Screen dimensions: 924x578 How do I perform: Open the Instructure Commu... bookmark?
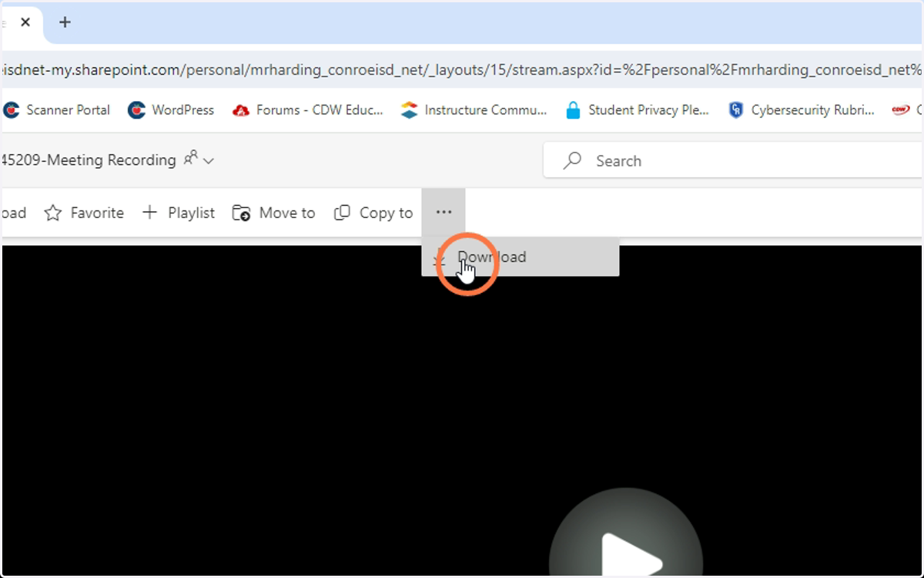pos(474,110)
